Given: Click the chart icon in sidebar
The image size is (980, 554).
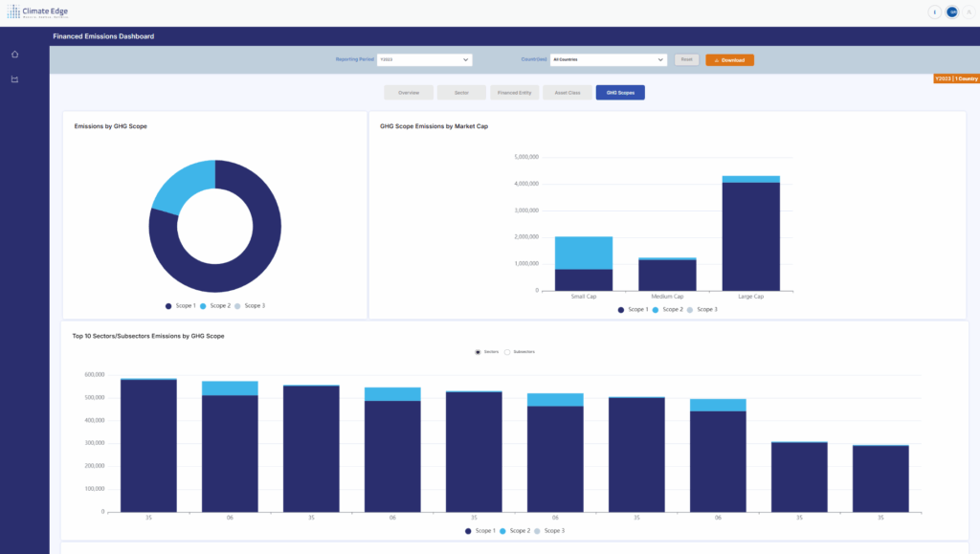Looking at the screenshot, I should point(14,79).
